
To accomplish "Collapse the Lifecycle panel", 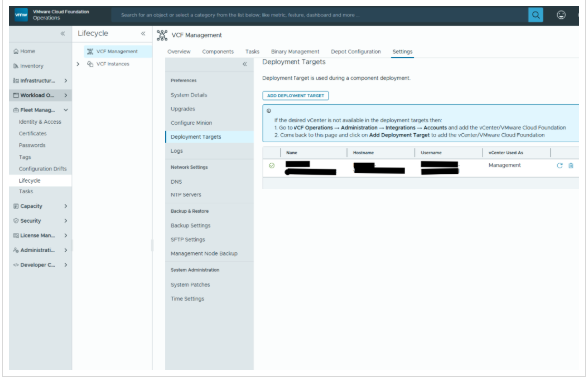I will [x=143, y=34].
